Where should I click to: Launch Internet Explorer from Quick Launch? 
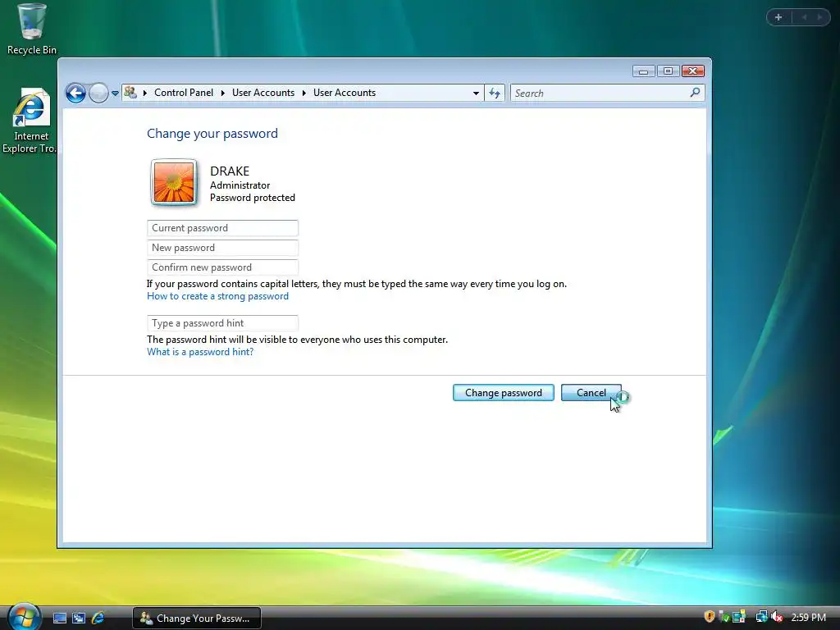98,619
